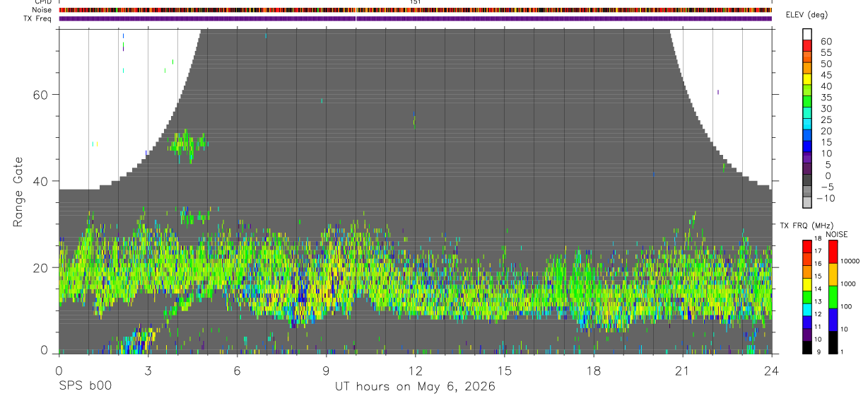
Task: Click the white top elevation colorbar box
Action: (808, 35)
